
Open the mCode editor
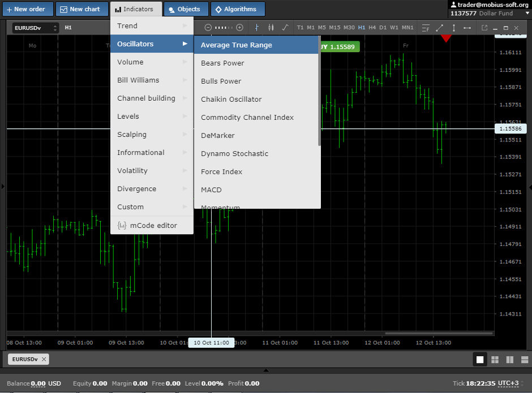pyautogui.click(x=152, y=226)
